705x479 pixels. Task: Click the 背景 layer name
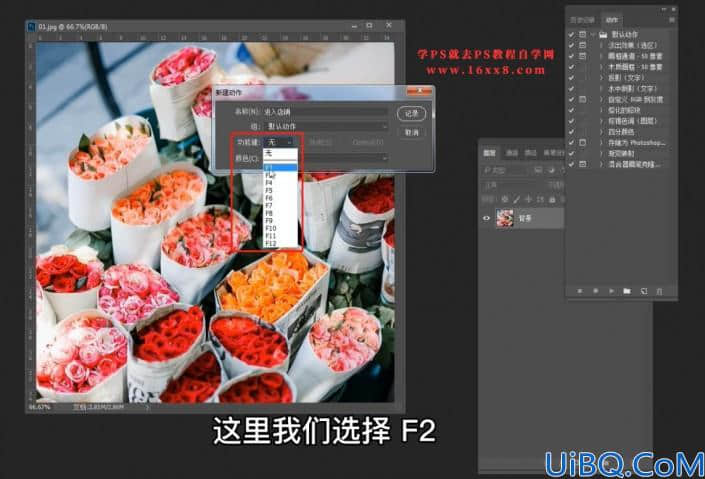[525, 218]
